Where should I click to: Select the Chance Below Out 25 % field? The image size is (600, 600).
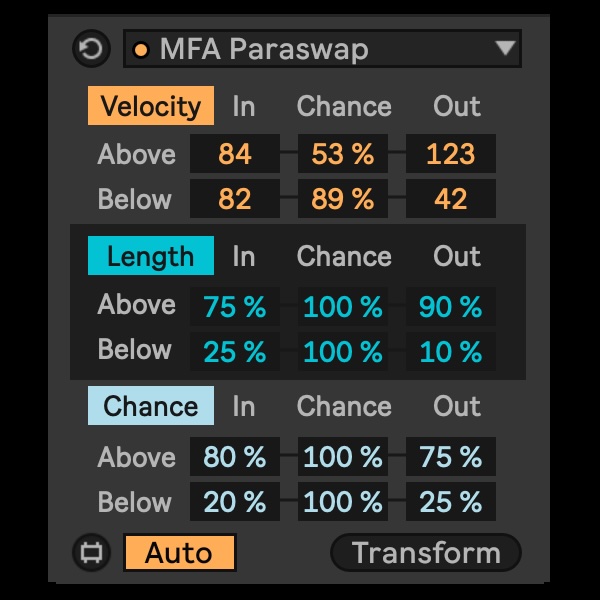coord(450,502)
